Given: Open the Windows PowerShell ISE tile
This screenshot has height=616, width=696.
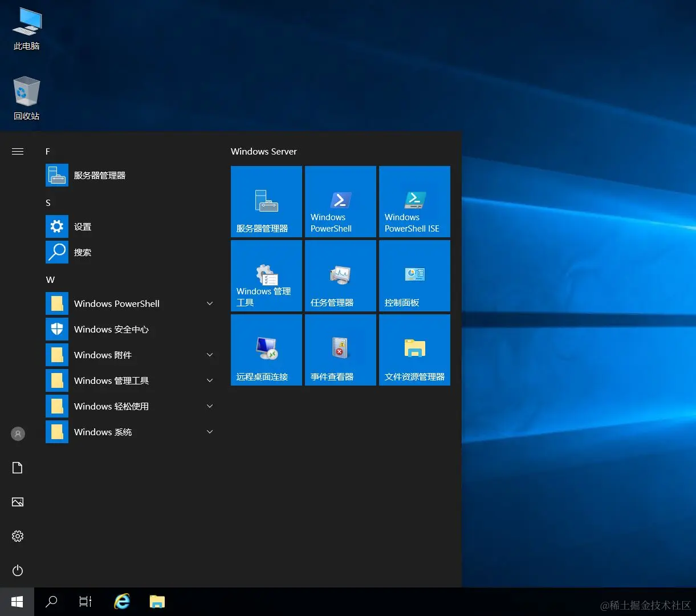Looking at the screenshot, I should pyautogui.click(x=414, y=201).
